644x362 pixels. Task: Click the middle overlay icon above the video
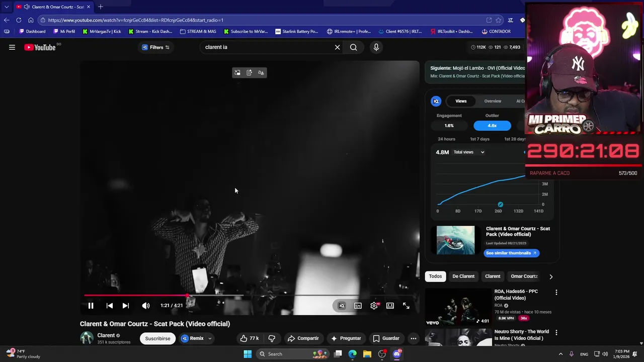249,73
